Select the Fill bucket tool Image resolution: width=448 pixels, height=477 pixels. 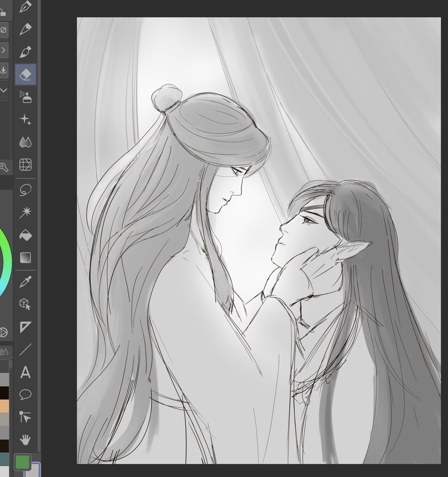tap(25, 235)
